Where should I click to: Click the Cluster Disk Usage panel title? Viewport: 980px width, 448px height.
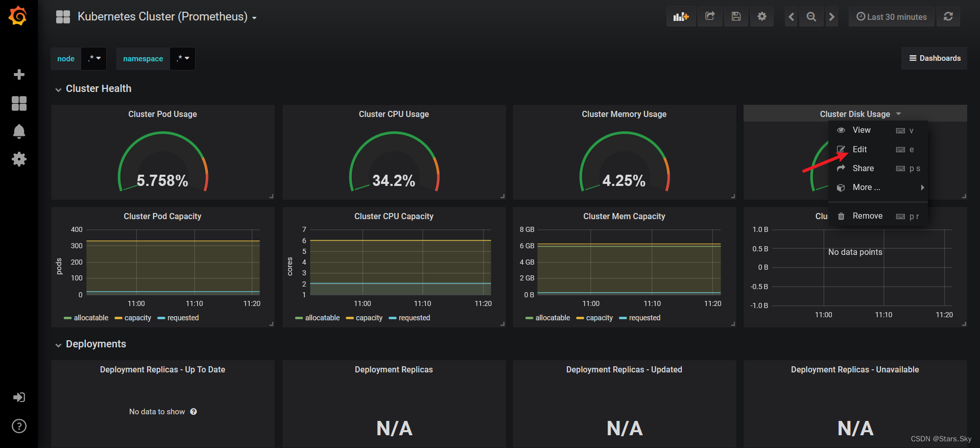pos(855,114)
